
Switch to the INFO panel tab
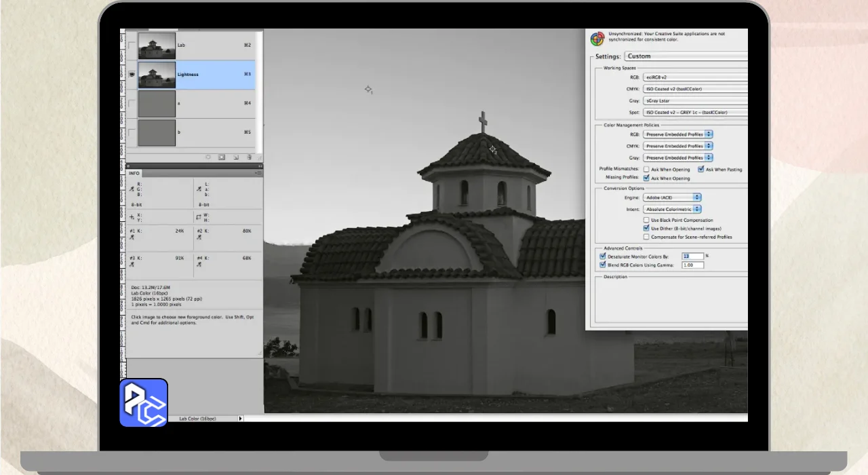(x=134, y=173)
